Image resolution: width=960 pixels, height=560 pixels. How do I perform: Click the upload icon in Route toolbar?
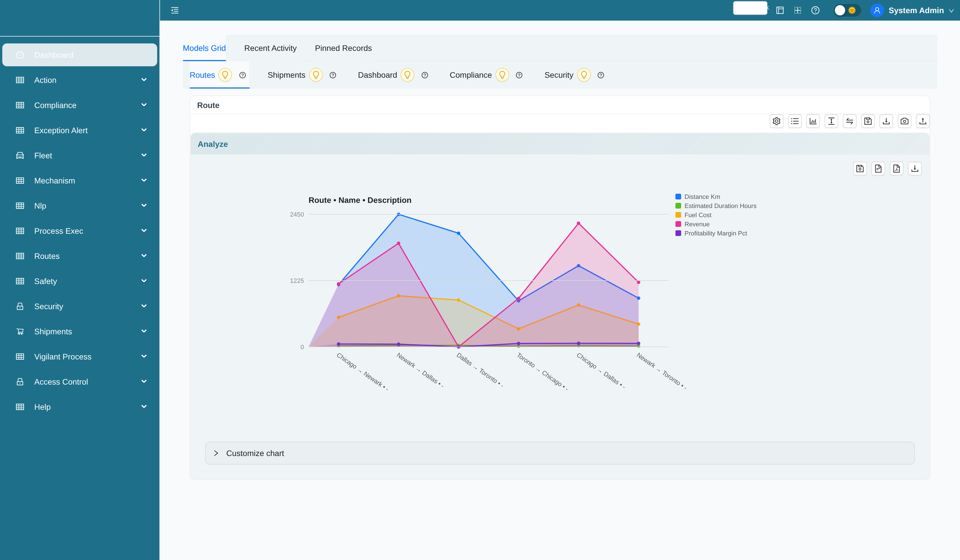pyautogui.click(x=923, y=121)
